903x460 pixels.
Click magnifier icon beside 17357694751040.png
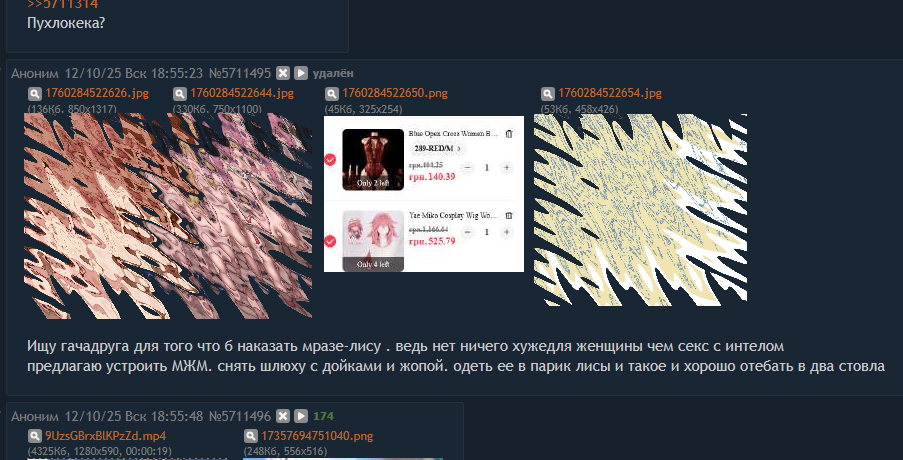[x=251, y=436]
